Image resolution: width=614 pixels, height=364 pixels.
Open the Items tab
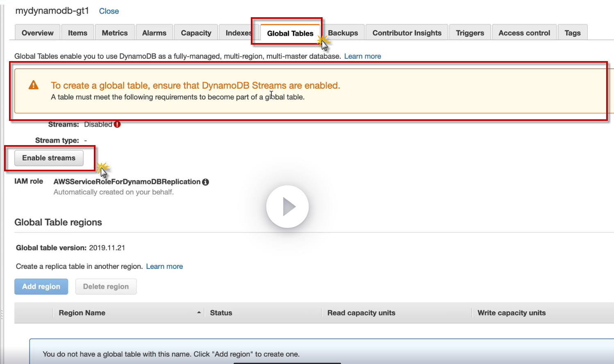(77, 33)
